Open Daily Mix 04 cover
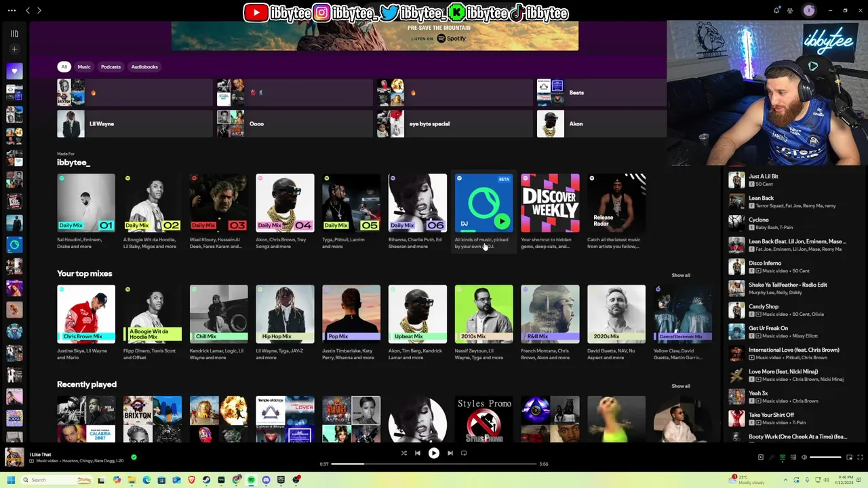 285,203
